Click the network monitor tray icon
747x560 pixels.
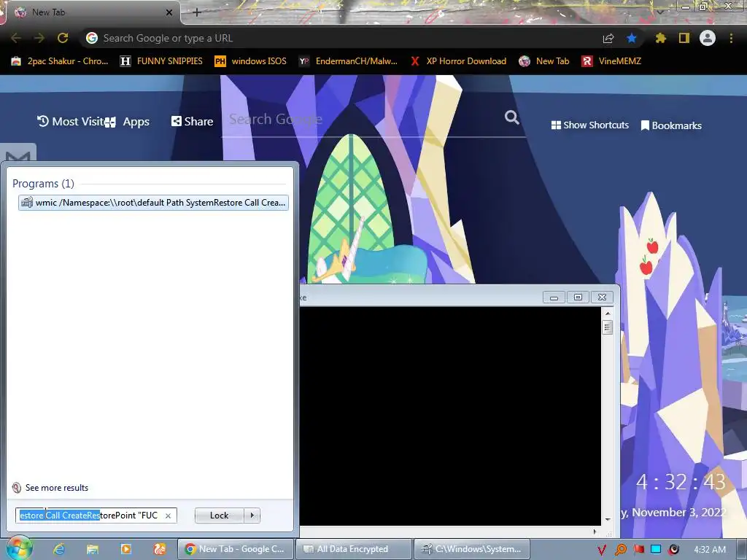tap(656, 550)
